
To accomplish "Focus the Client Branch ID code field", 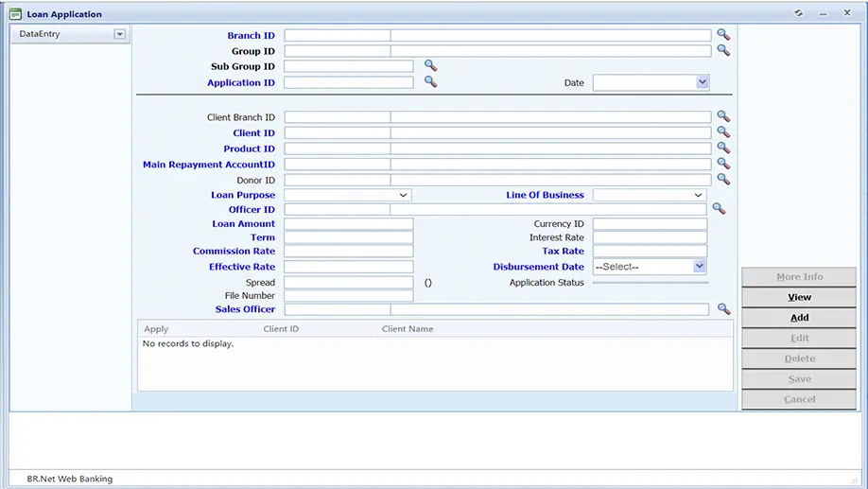I will click(x=338, y=117).
